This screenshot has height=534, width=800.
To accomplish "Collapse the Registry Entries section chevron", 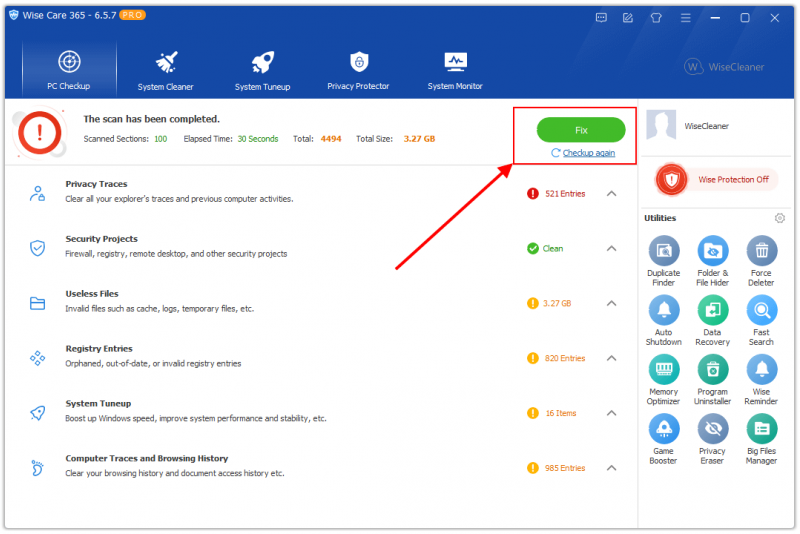I will [x=611, y=358].
